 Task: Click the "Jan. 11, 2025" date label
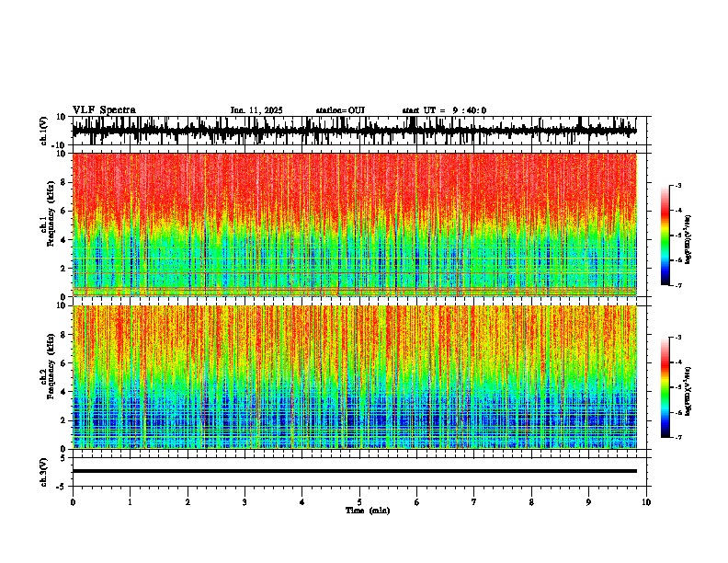[256, 110]
